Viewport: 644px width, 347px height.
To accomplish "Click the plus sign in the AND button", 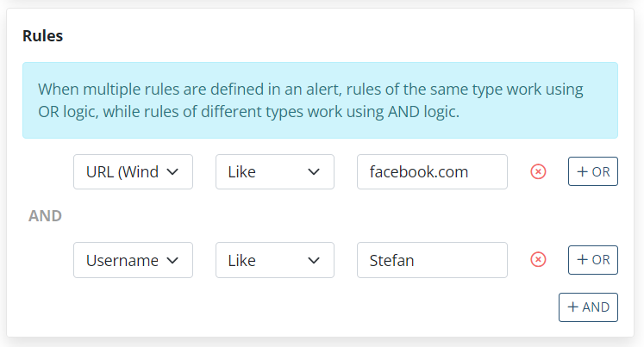I will [x=573, y=307].
